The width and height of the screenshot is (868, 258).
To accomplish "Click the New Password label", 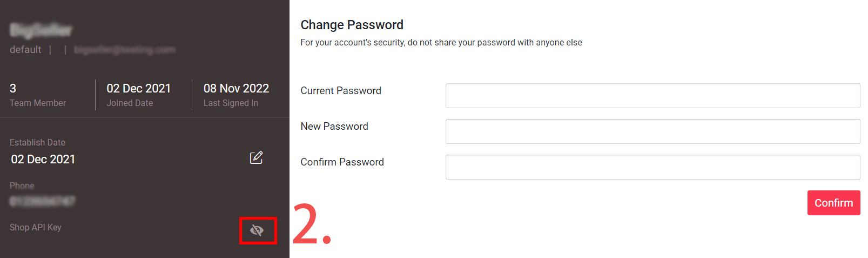I will 334,127.
